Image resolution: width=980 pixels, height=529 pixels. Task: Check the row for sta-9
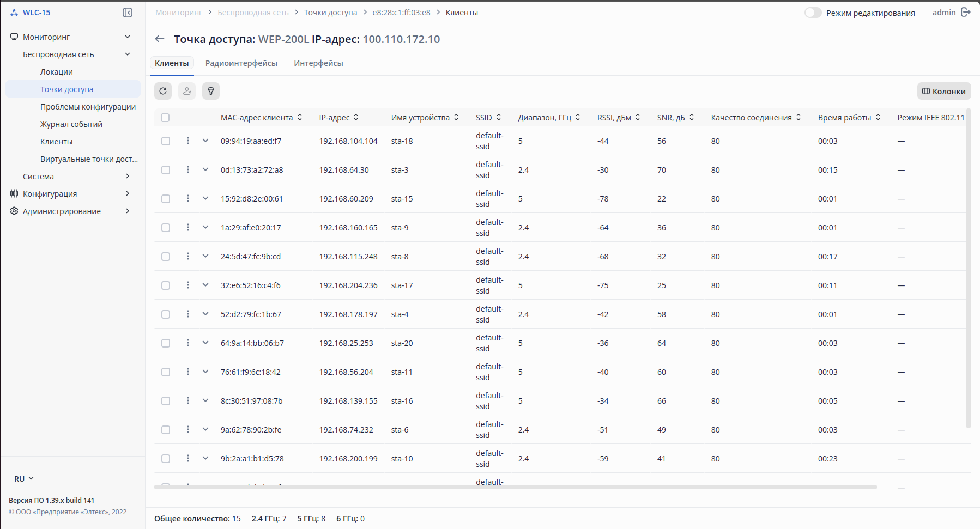tap(166, 228)
